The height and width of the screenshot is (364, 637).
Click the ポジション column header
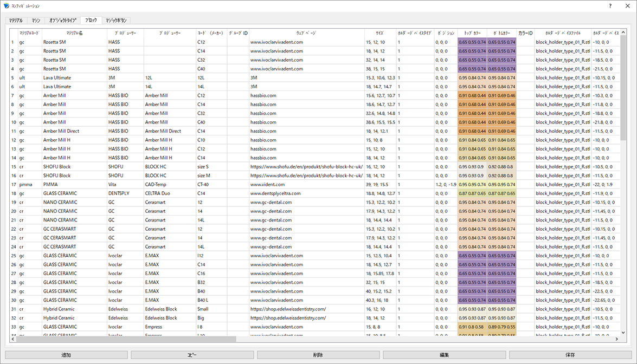click(x=446, y=33)
